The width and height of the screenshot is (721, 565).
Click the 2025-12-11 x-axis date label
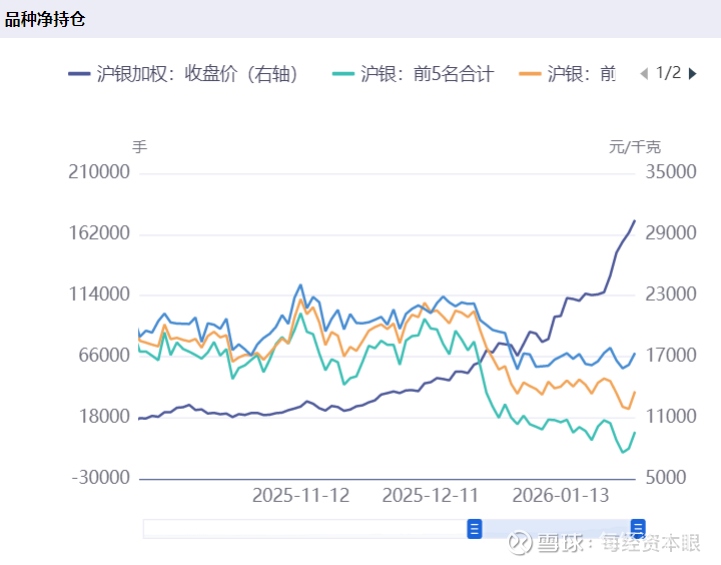point(431,495)
